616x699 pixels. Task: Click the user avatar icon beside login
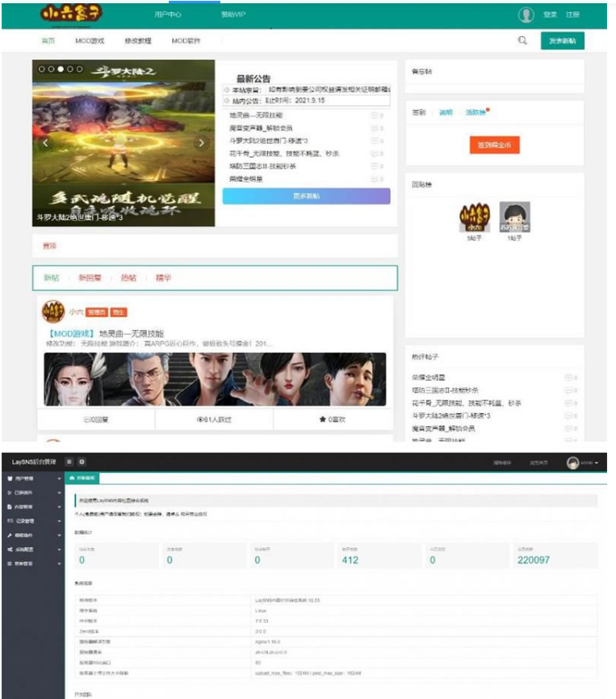[526, 15]
